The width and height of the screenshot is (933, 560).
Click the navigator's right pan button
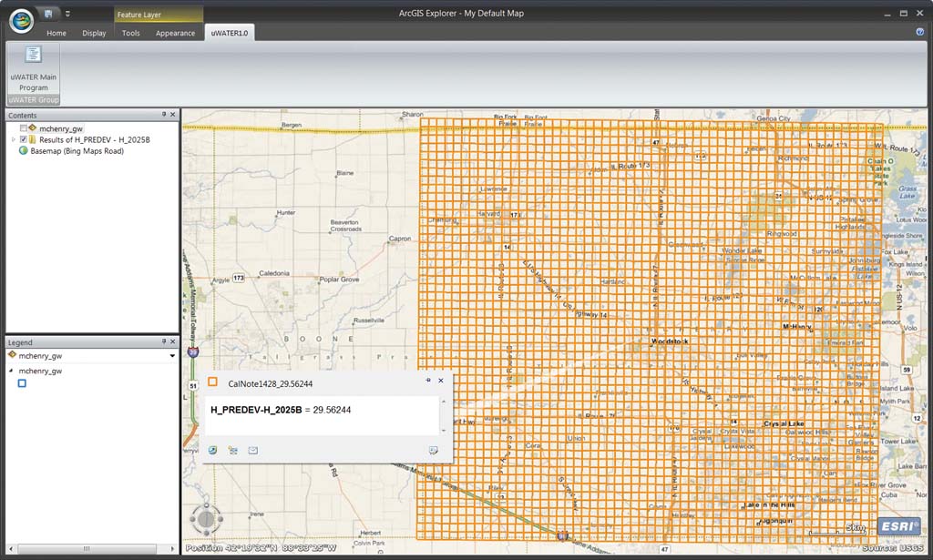pos(220,519)
